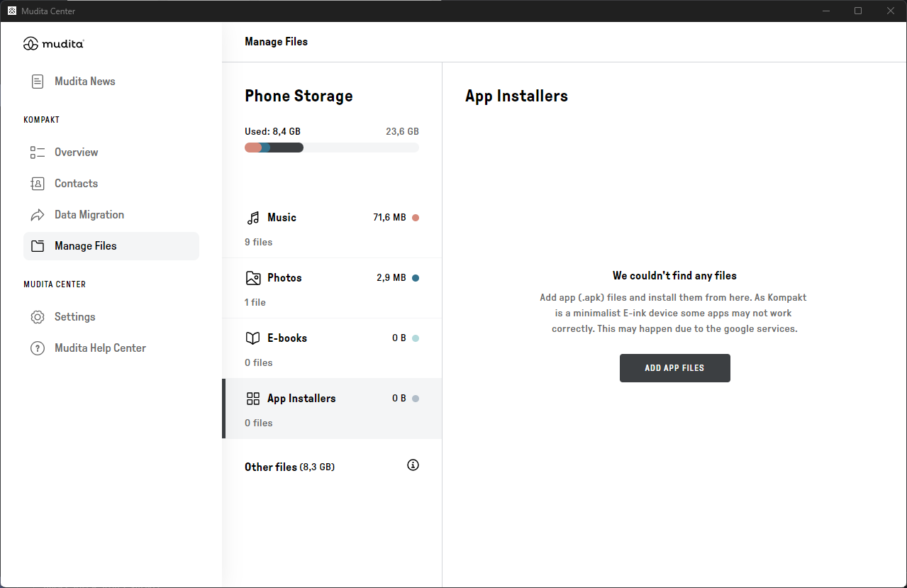Click the dark blue Photos color dot

[x=416, y=278]
